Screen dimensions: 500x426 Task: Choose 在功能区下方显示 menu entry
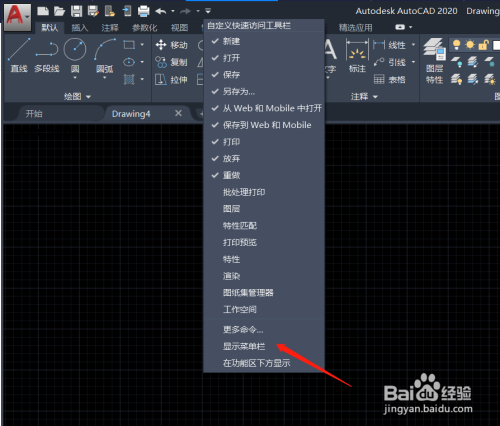coord(264,363)
